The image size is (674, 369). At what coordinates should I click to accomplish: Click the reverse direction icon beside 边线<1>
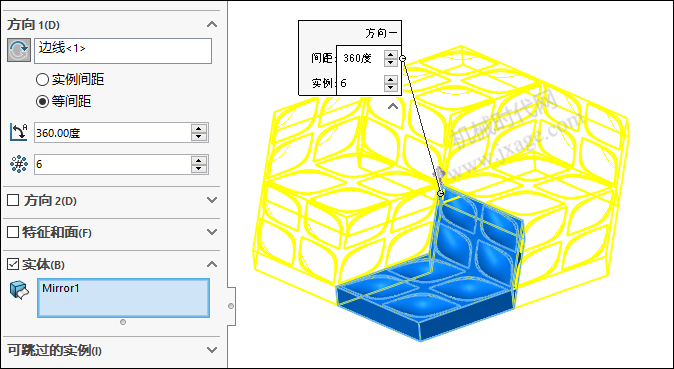(x=19, y=50)
